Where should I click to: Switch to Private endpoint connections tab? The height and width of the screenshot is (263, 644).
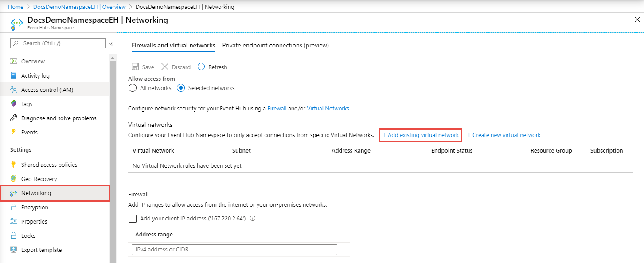[275, 45]
